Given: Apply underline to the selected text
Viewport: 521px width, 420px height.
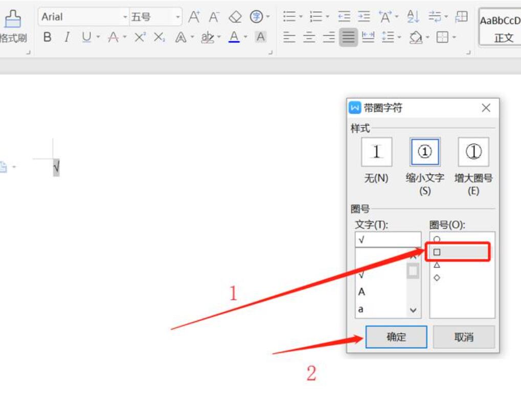Looking at the screenshot, I should tap(86, 37).
